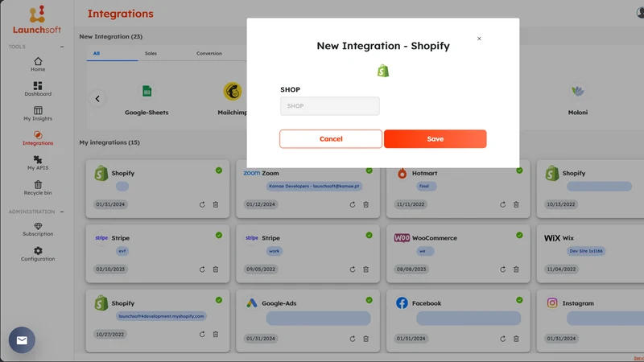Click the 01/12/2024 date on Zoom card
The image size is (644, 362).
260,204
